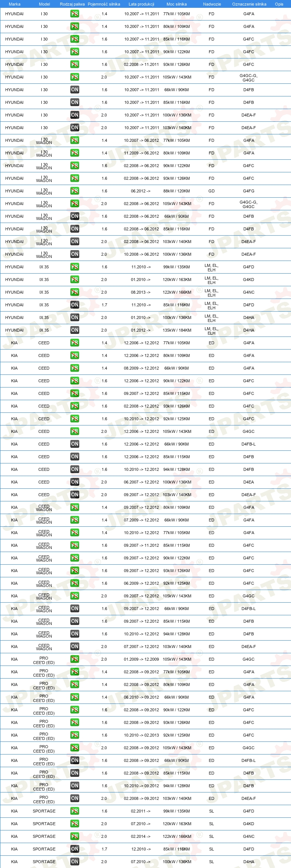Click diesel ON icon for I 30 66kW 10.2007-11.2011

74,90
